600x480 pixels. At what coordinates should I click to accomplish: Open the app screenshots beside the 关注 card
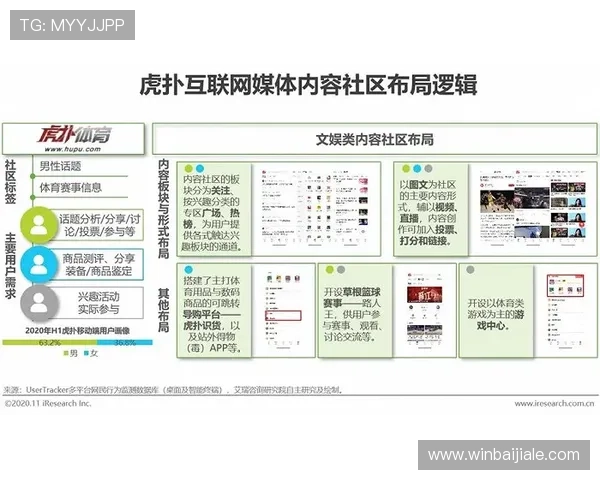[x=315, y=209]
